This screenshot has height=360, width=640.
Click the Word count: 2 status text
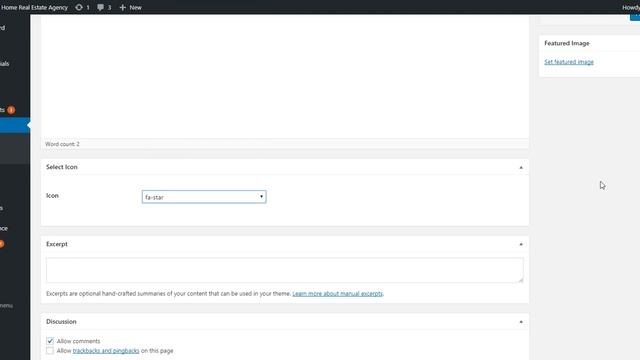(62, 144)
